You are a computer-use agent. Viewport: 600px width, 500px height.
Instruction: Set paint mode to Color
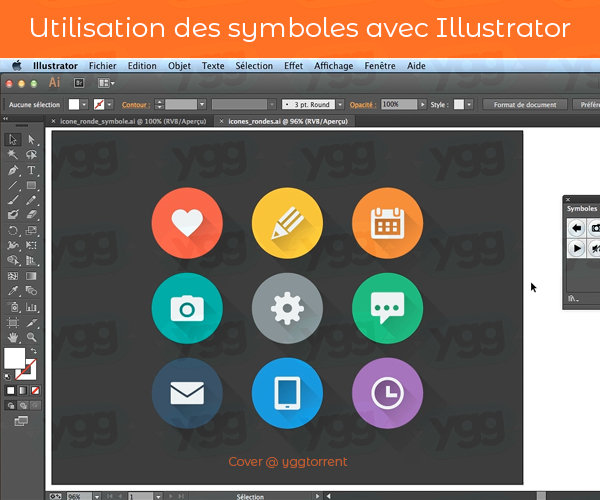[x=11, y=390]
